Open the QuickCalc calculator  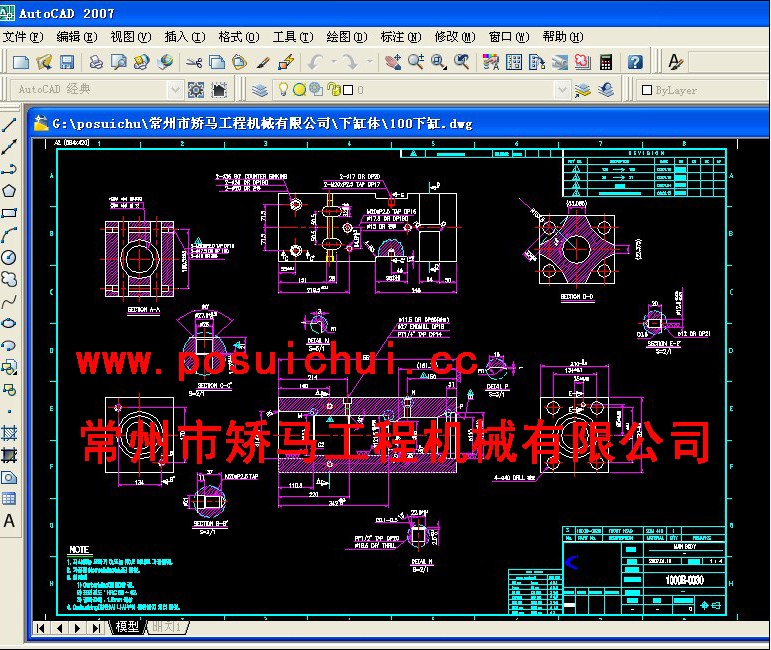click(x=606, y=62)
